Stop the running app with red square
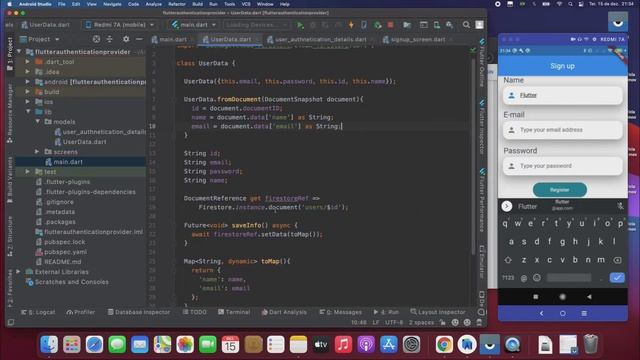The image size is (640, 360). (x=390, y=25)
